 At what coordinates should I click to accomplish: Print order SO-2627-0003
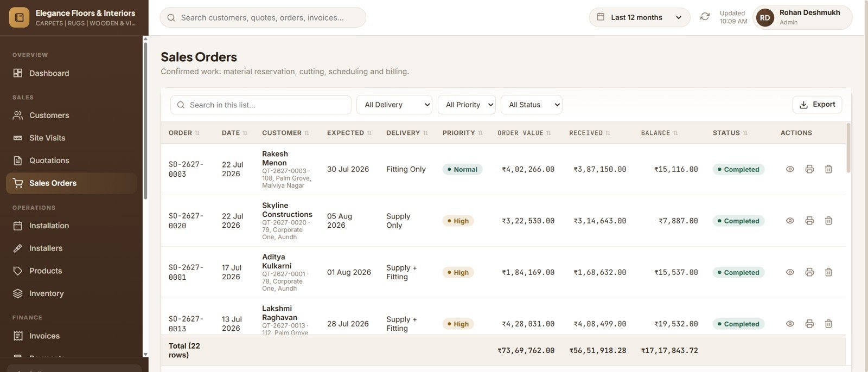pos(809,169)
